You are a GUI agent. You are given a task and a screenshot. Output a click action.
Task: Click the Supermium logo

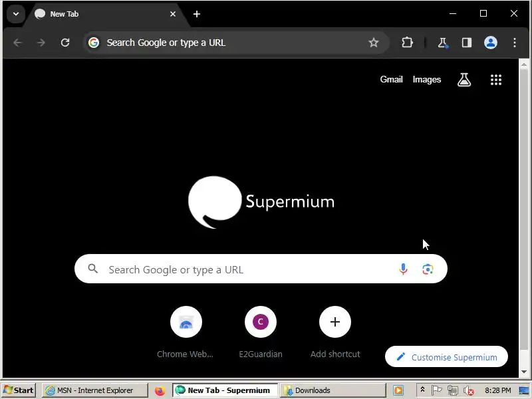tap(261, 202)
